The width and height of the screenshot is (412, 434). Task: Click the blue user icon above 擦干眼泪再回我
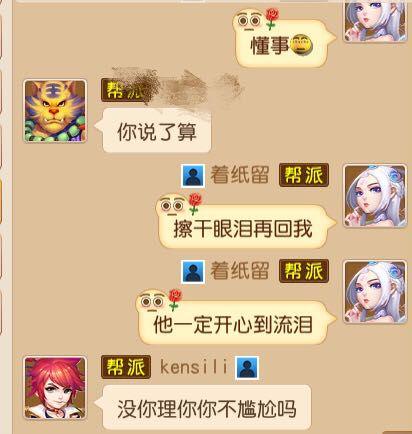coord(193,176)
